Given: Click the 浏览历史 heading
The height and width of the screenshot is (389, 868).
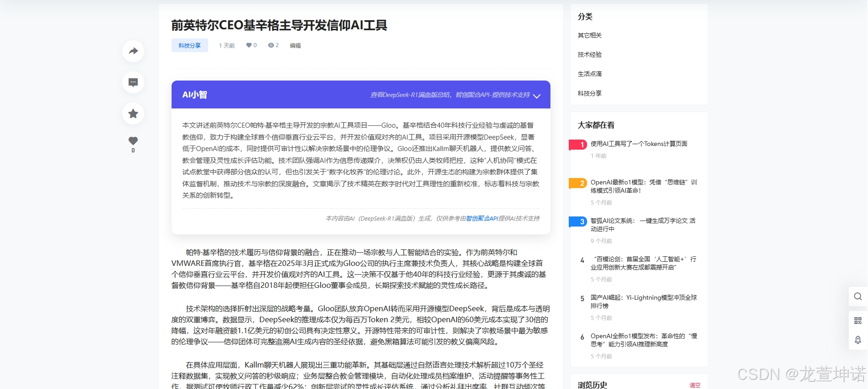Looking at the screenshot, I should [592, 385].
